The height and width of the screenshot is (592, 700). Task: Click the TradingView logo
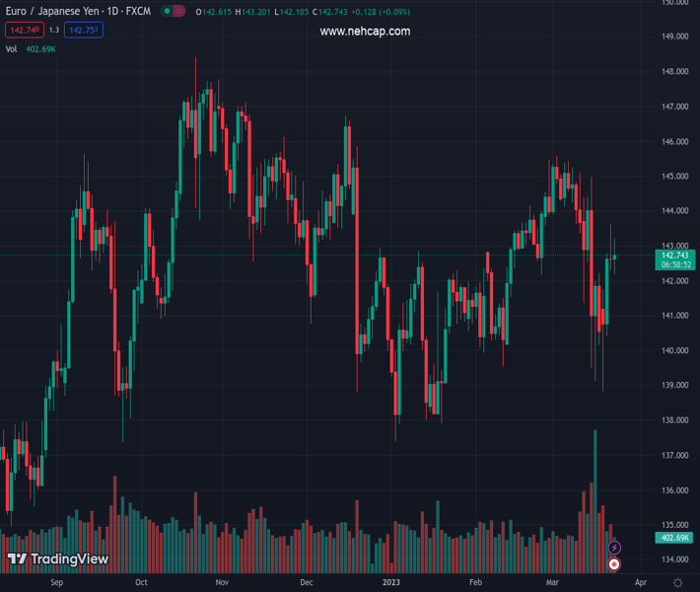(x=57, y=559)
